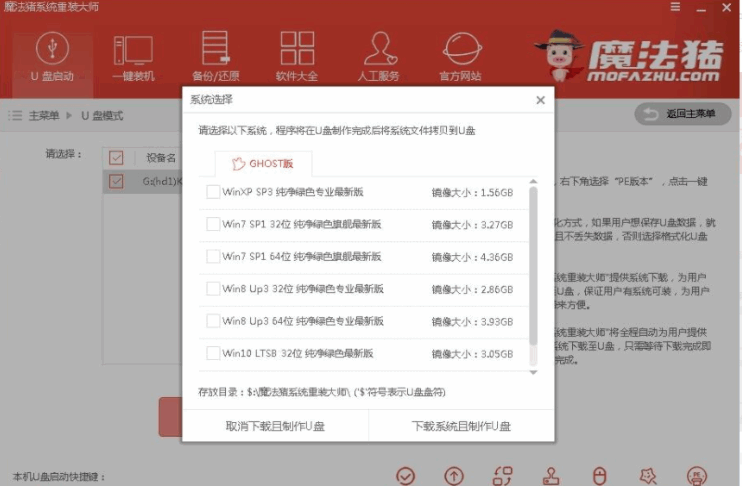Image resolution: width=742 pixels, height=487 pixels.
Task: Check Win8 Up3 64位 纯净绿色专业最新版
Action: point(213,321)
